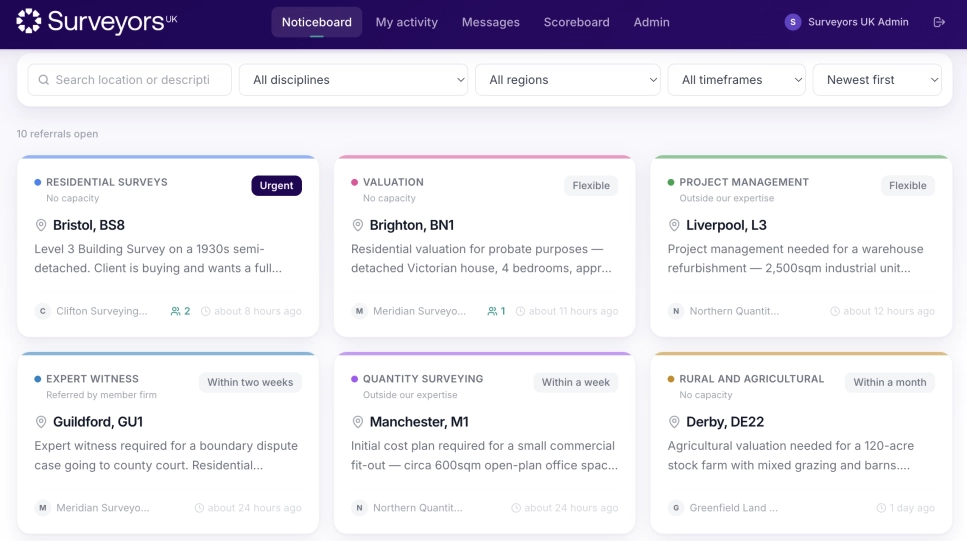Open the Guildford, GU1 referral title
This screenshot has height=541, width=967.
click(97, 422)
